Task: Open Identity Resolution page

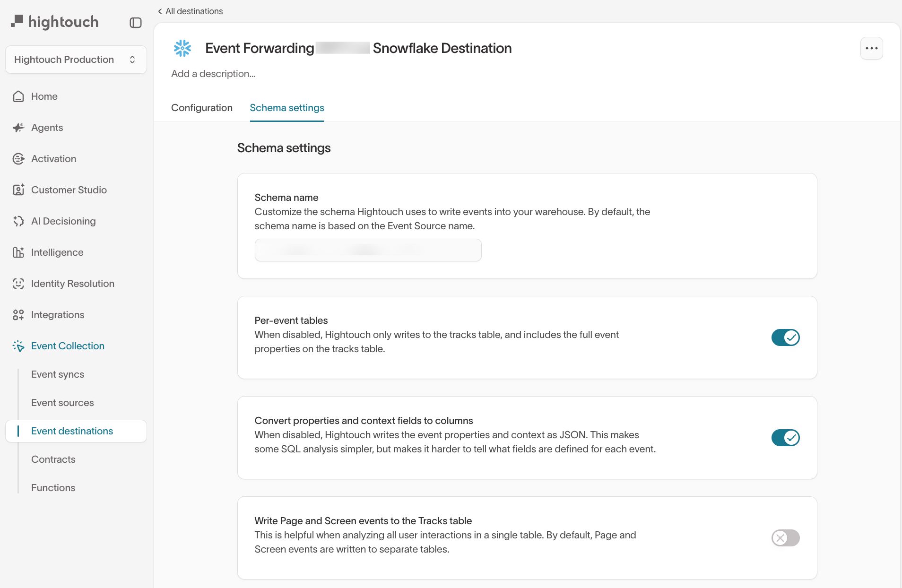Action: click(x=73, y=283)
